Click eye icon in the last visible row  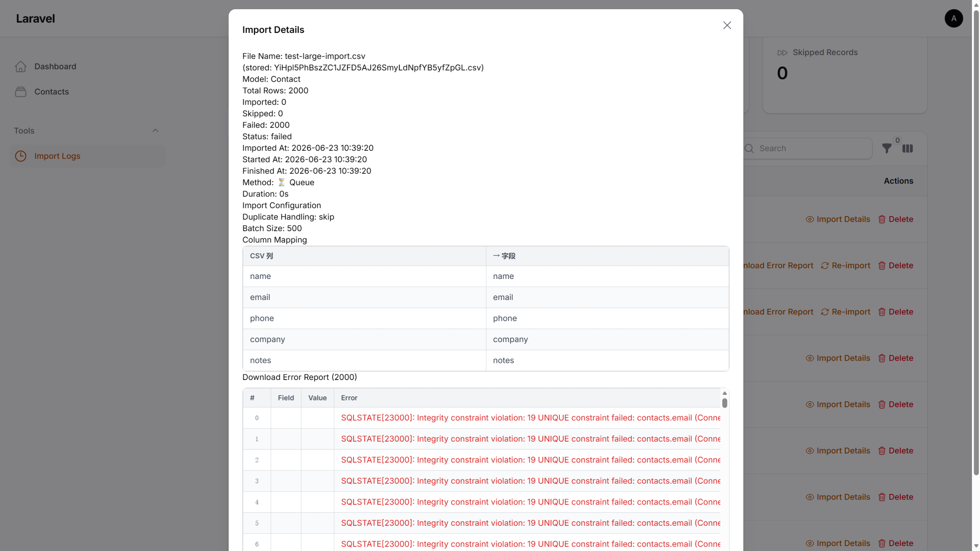tap(810, 544)
